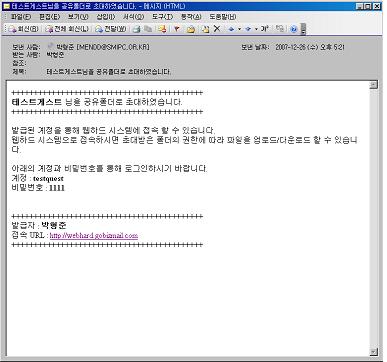
Task: Expand the next item arrow dropdown
Action: point(256,29)
